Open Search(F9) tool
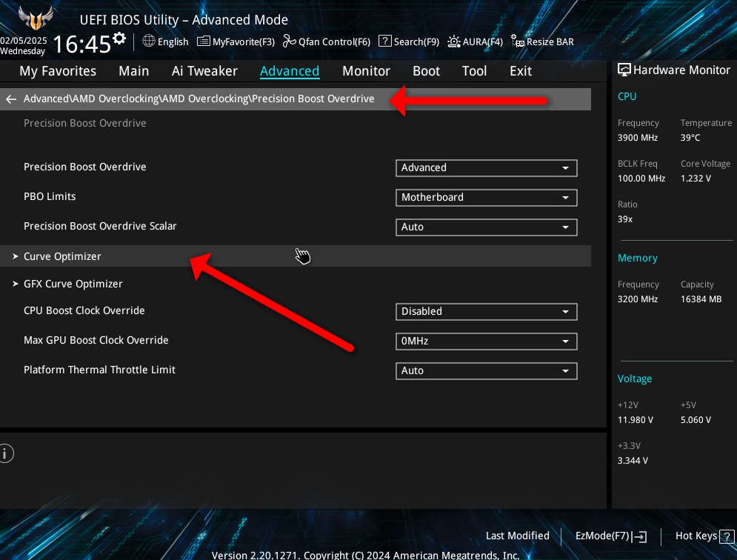The width and height of the screenshot is (737, 560). point(409,41)
